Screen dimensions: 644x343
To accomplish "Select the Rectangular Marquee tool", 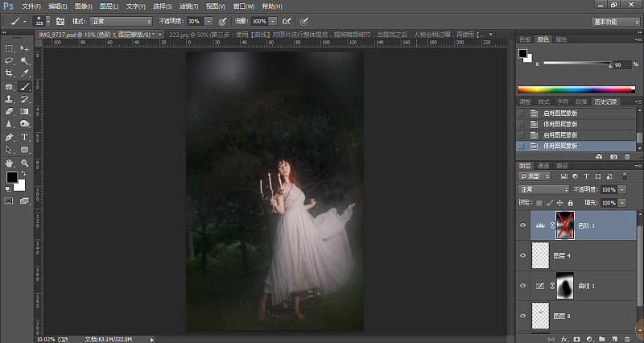I will [9, 48].
